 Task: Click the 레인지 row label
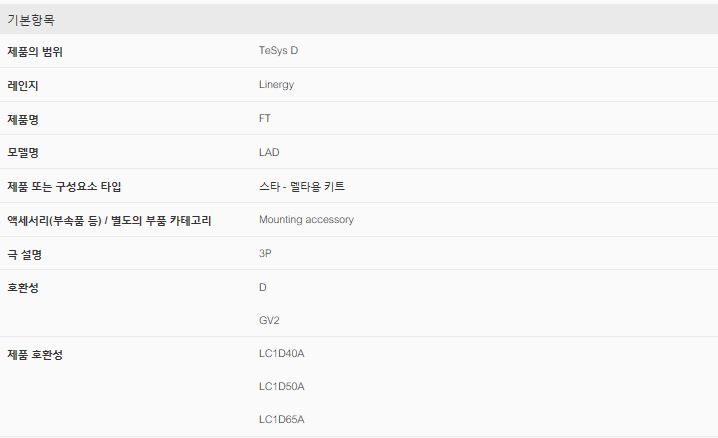pyautogui.click(x=23, y=86)
